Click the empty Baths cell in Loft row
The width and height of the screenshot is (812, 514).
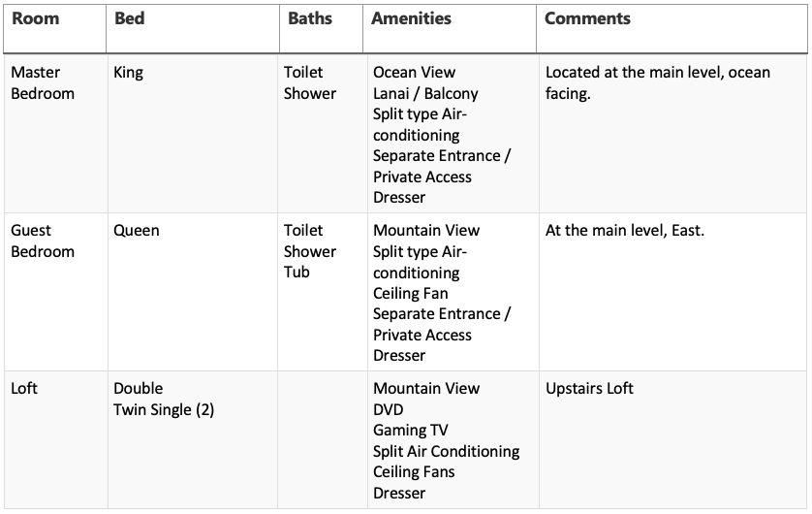(x=323, y=440)
